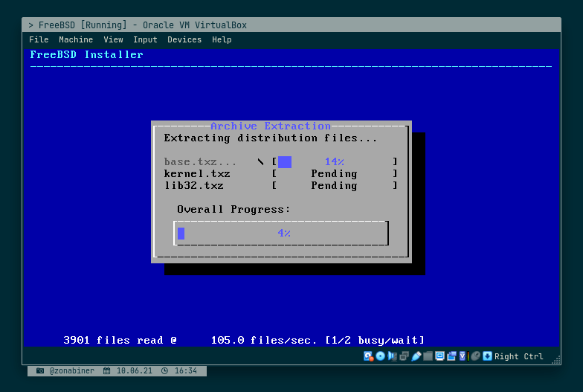Image resolution: width=583 pixels, height=392 pixels.
Task: Click the lib32.txz file name
Action: tap(193, 186)
